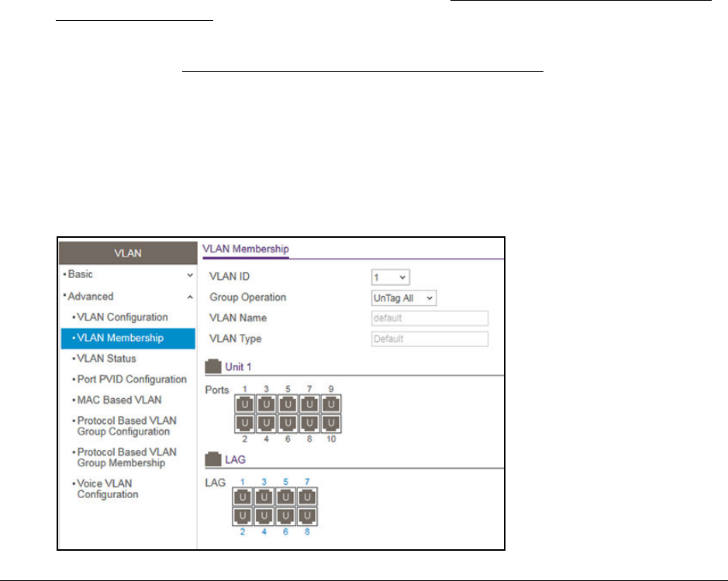Click LAG number 1 label

pyautogui.click(x=243, y=482)
